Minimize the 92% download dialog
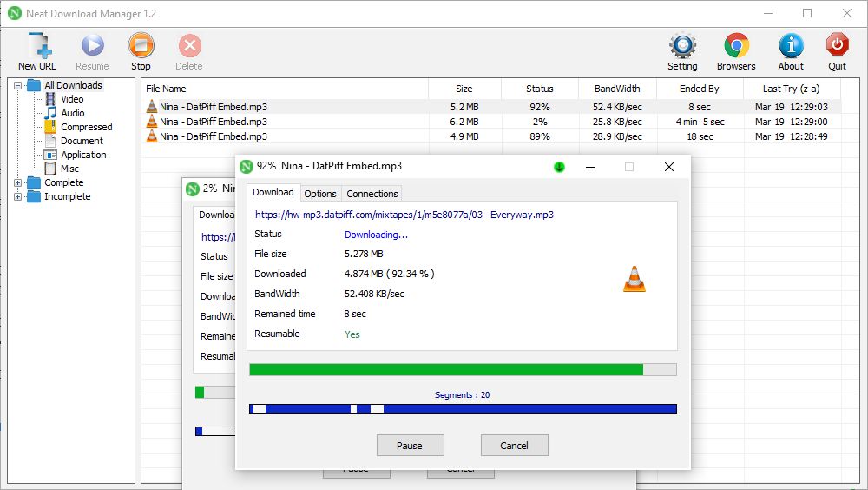Screen dimensions: 868x490 pos(590,167)
